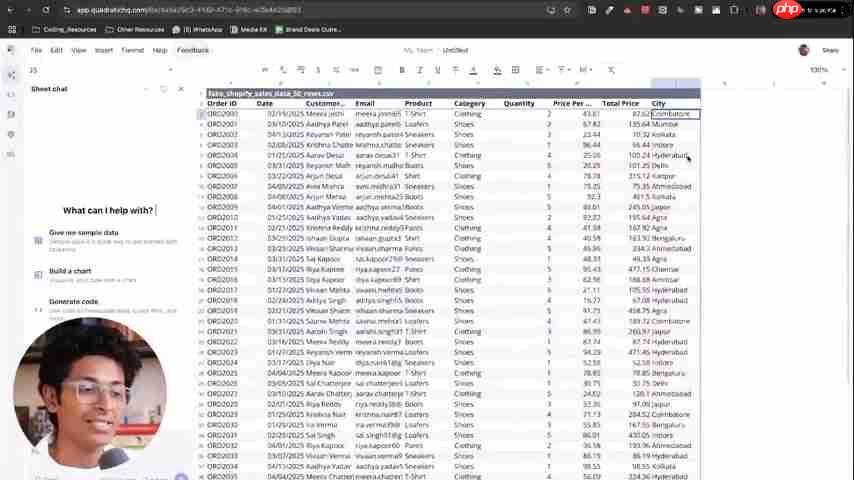
Task: Select the Coimbatore cell in first row
Action: click(675, 114)
